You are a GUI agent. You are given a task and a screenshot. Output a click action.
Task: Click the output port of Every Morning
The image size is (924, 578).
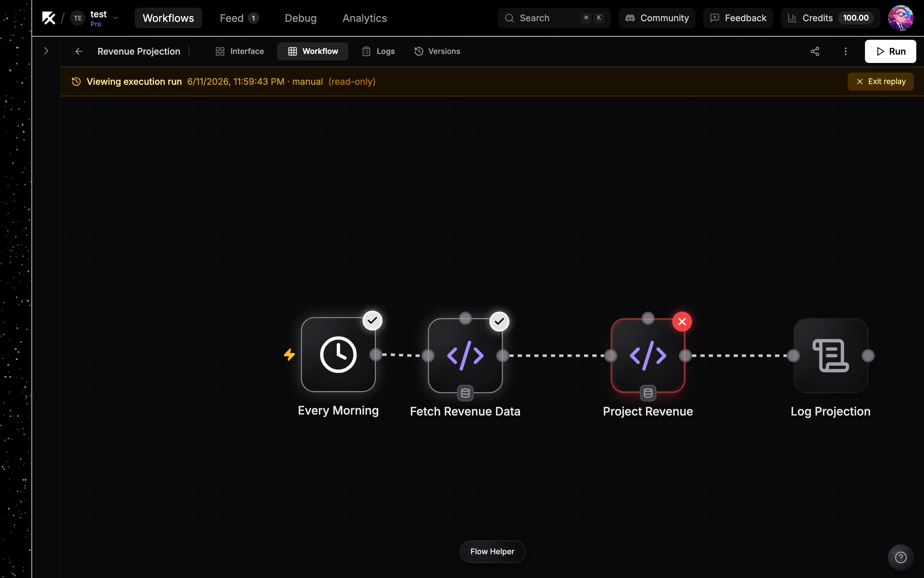click(x=376, y=355)
